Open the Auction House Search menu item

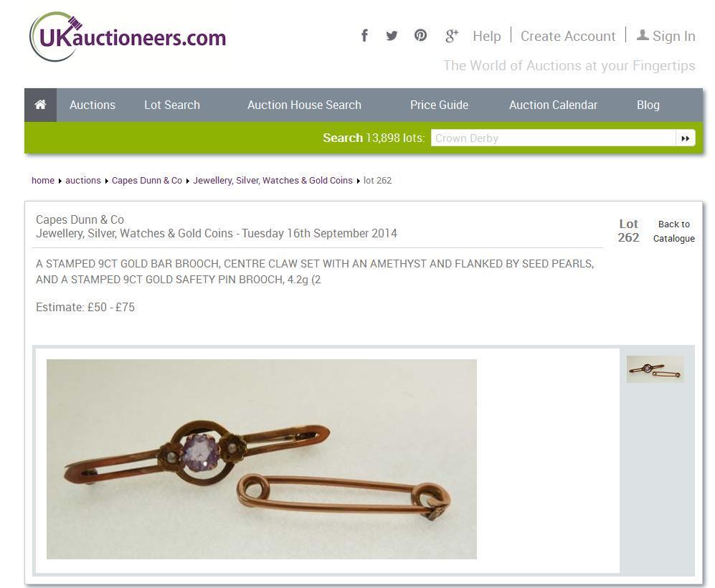304,105
